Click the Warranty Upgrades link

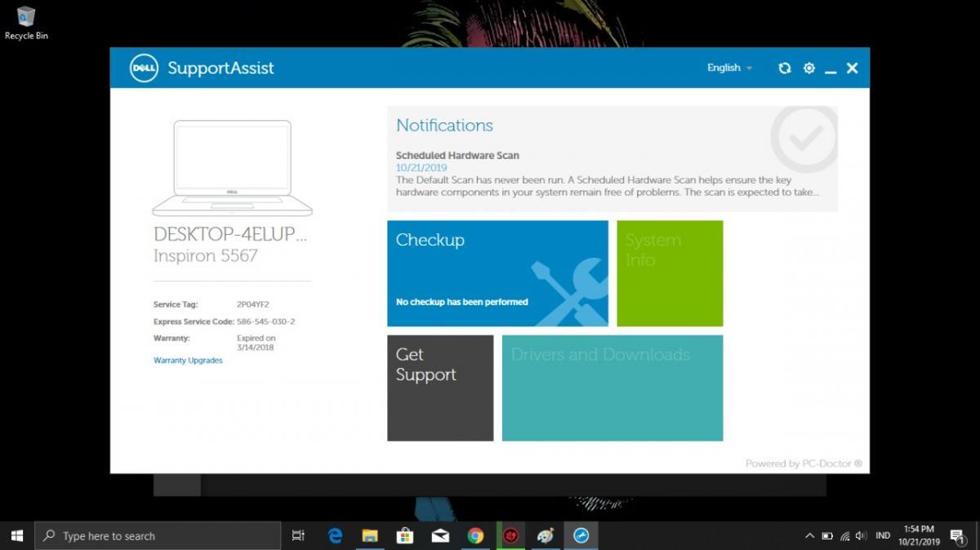[x=188, y=361]
